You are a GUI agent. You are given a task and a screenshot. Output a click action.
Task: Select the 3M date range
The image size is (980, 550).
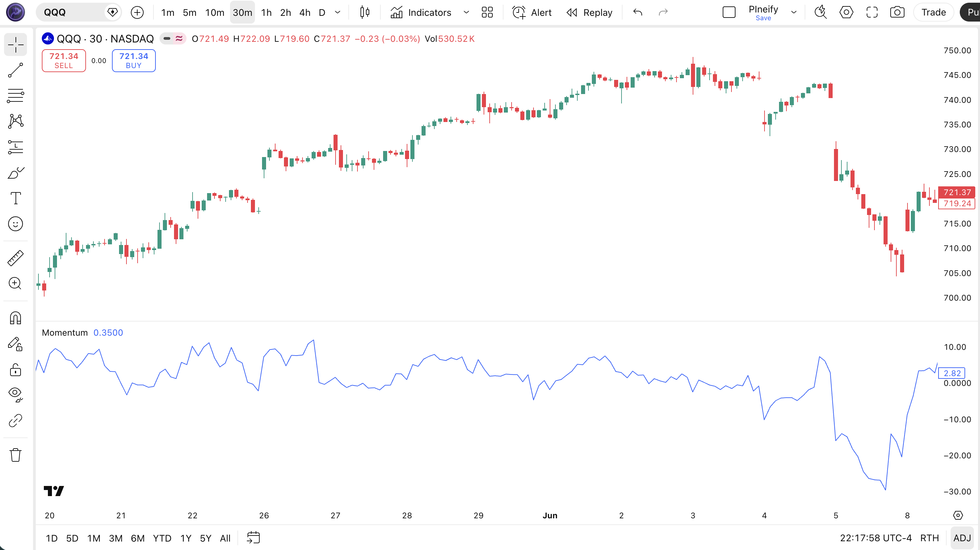pos(116,538)
